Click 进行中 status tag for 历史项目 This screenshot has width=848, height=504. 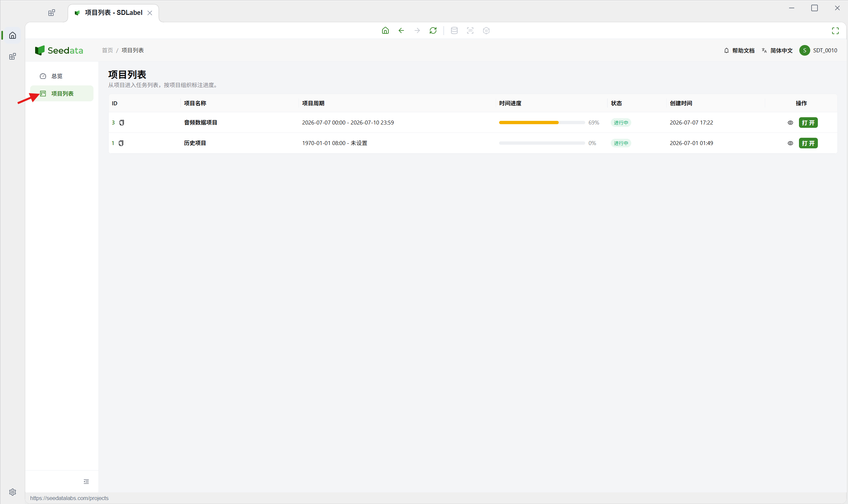621,143
